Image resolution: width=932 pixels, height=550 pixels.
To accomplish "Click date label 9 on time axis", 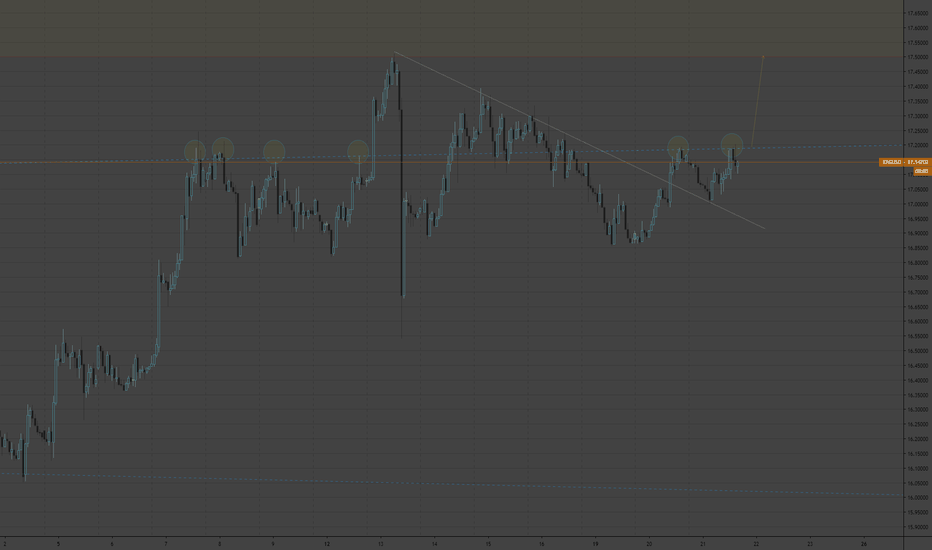I will (273, 543).
